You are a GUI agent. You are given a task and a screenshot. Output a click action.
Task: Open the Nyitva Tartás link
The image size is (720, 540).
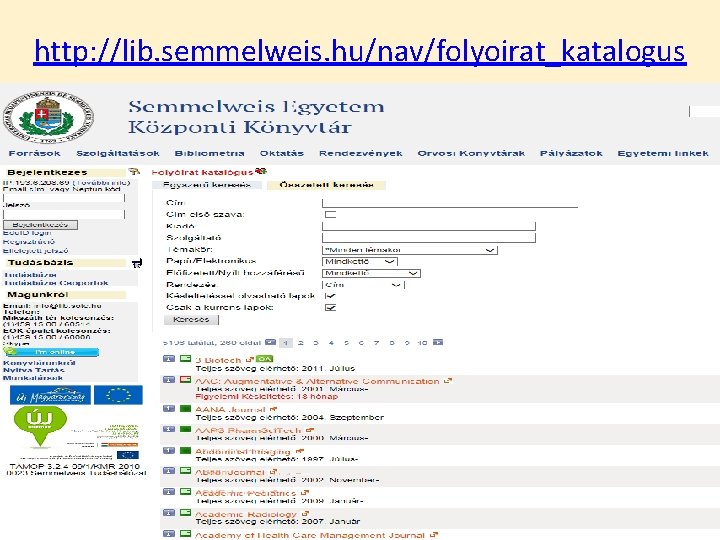click(34, 370)
